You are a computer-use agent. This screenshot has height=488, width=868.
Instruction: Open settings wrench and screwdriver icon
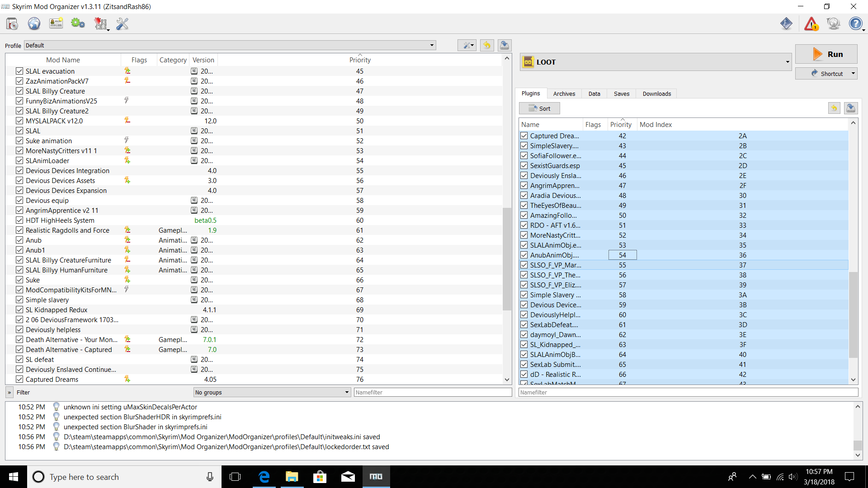pos(122,23)
